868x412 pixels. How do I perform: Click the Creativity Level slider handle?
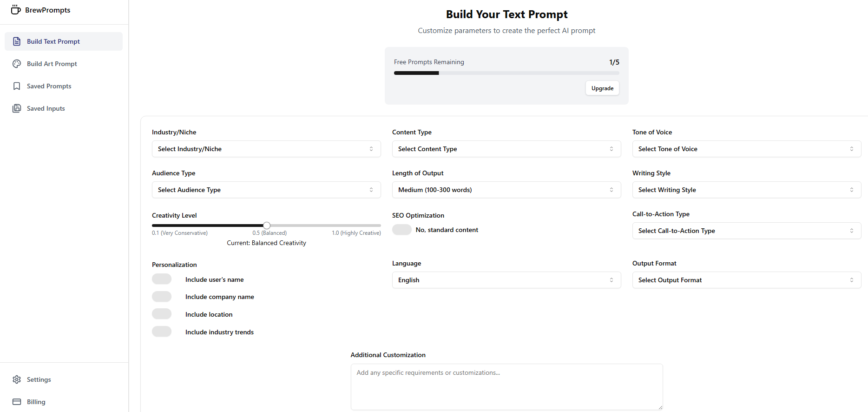[267, 226]
